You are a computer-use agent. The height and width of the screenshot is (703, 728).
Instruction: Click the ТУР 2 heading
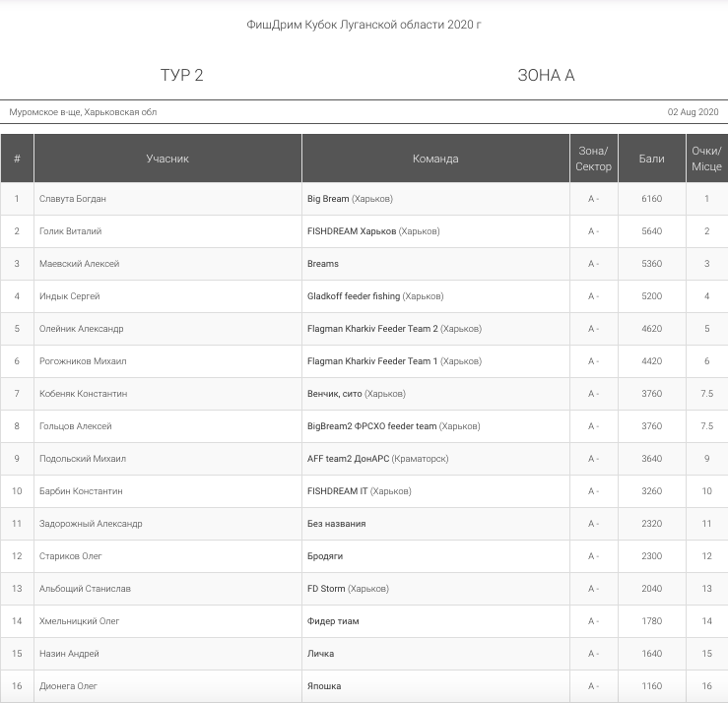click(x=182, y=75)
